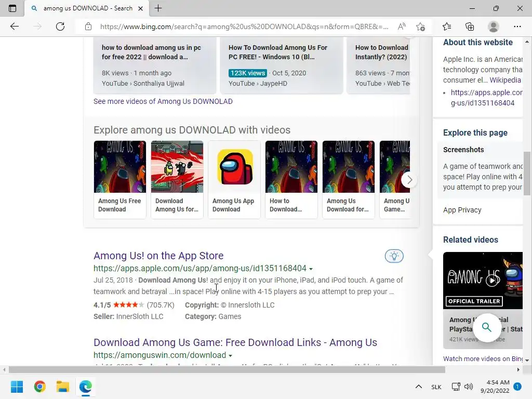Refresh the Bing search page
The height and width of the screenshot is (399, 532).
click(60, 26)
